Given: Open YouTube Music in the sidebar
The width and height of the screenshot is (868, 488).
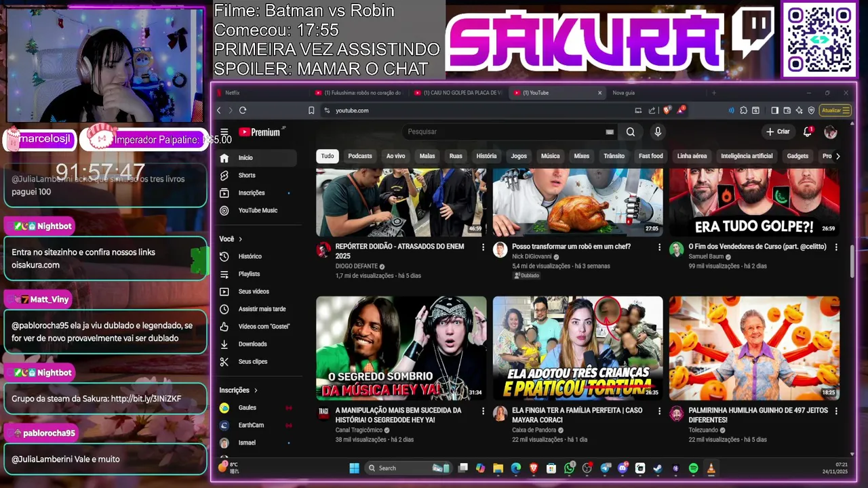Looking at the screenshot, I should pos(258,211).
